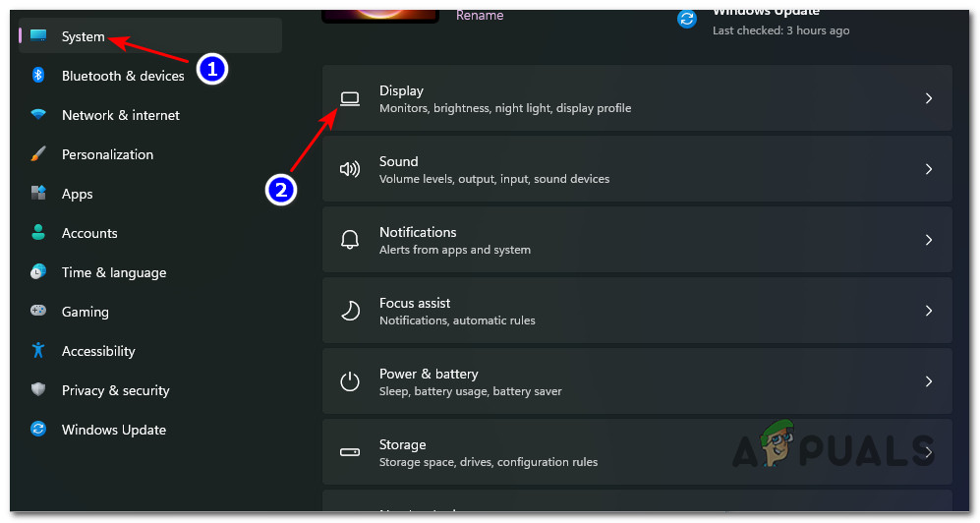Open Time & language settings
The width and height of the screenshot is (980, 523).
pyautogui.click(x=114, y=272)
